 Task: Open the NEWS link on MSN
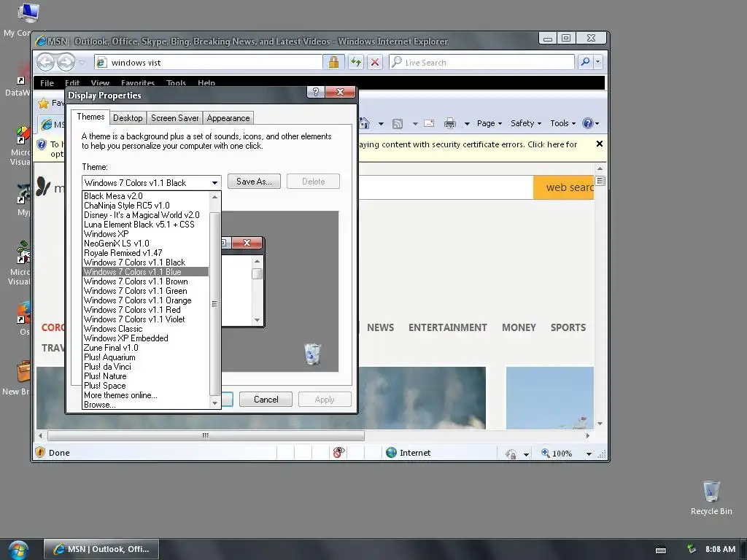click(380, 327)
